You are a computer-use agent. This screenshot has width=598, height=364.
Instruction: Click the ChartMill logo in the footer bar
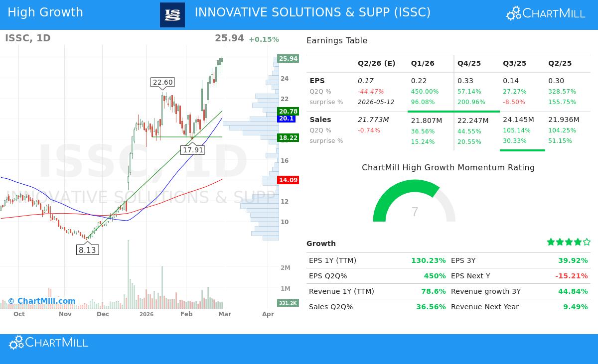click(x=48, y=343)
